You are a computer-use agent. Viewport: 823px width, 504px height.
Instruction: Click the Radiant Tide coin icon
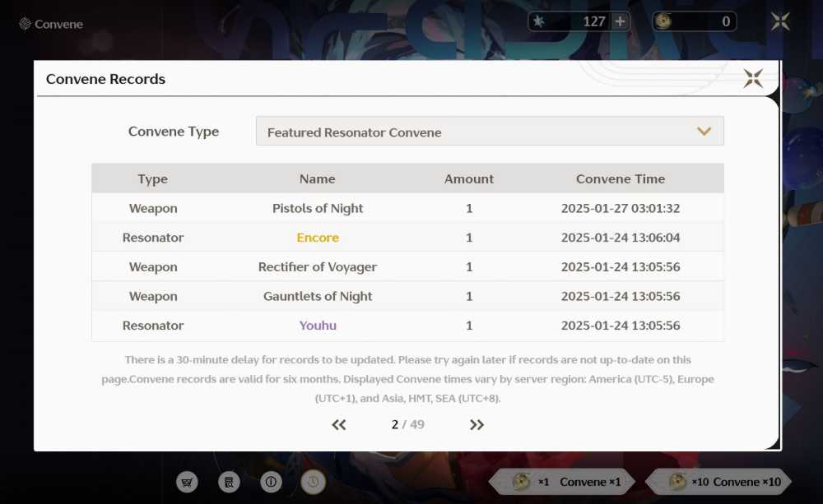pyautogui.click(x=663, y=21)
